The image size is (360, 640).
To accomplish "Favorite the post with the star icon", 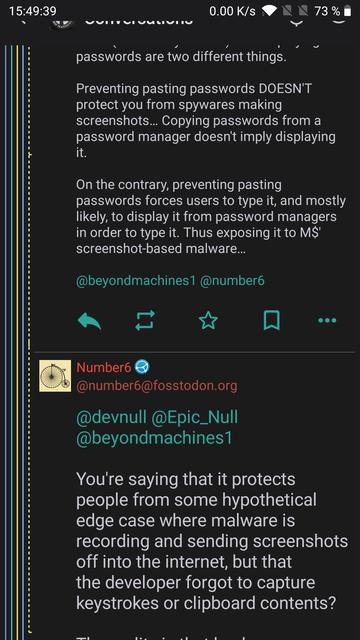I will pos(208,320).
